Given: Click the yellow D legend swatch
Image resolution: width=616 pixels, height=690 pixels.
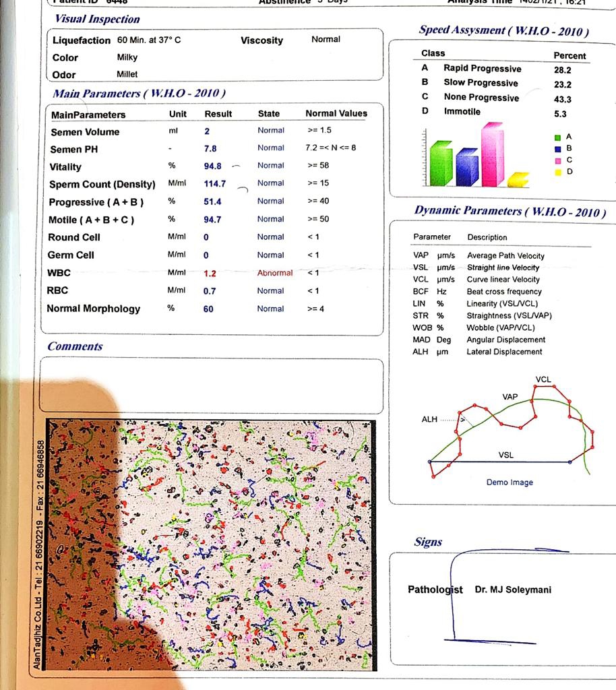Looking at the screenshot, I should click(558, 172).
